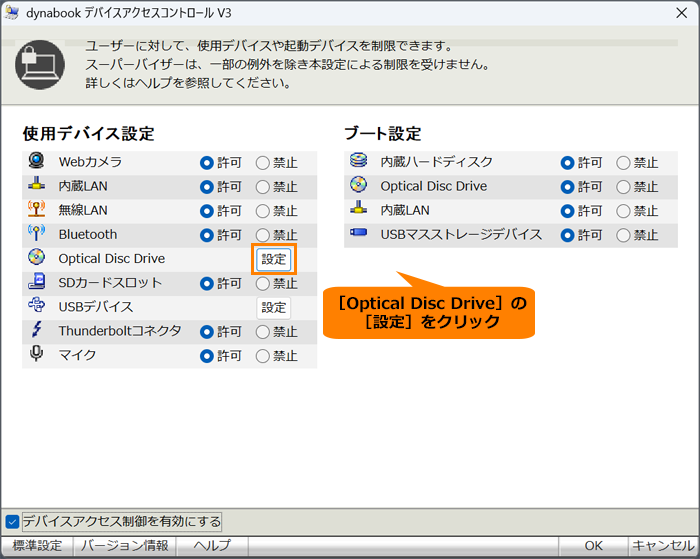Image resolution: width=700 pixels, height=559 pixels.
Task: Click the Optical Disc Drive icon in 使用デバイス設定
Action: 36,257
